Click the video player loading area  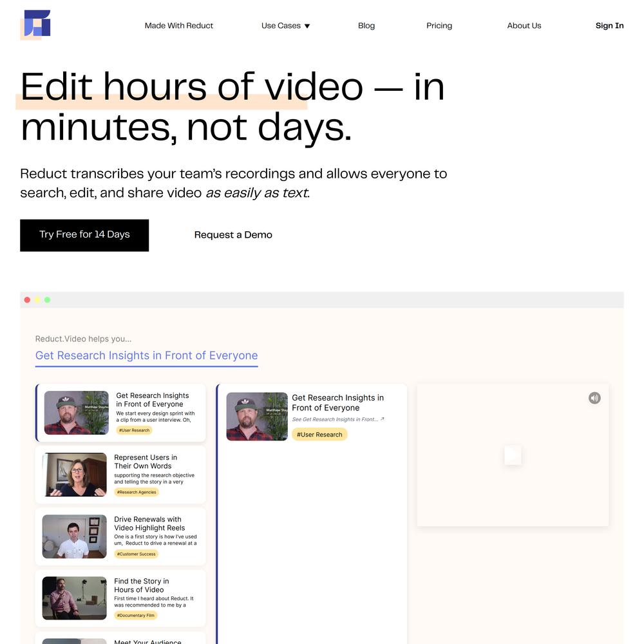(x=513, y=455)
